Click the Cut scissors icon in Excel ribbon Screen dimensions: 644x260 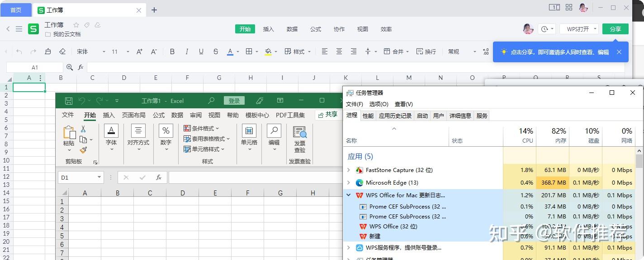point(83,129)
